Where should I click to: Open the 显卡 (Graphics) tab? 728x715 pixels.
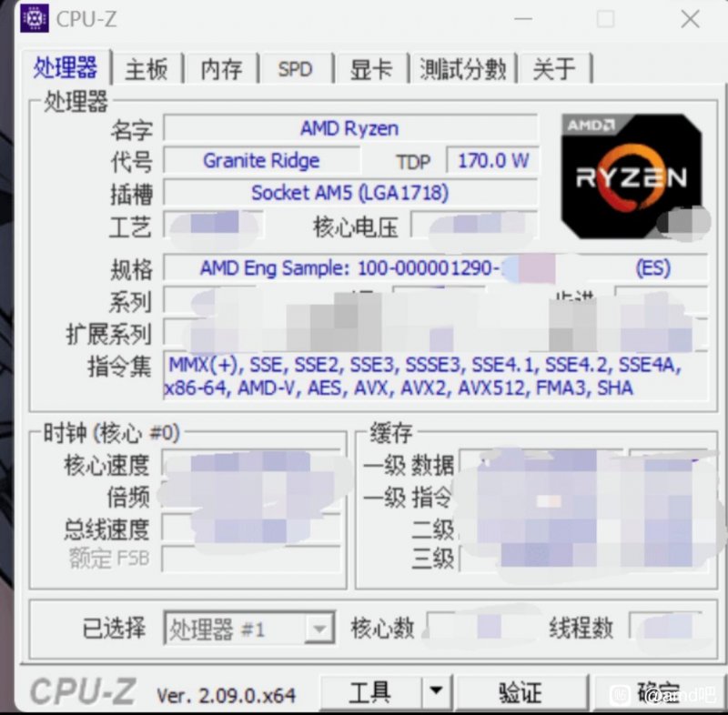(x=369, y=68)
